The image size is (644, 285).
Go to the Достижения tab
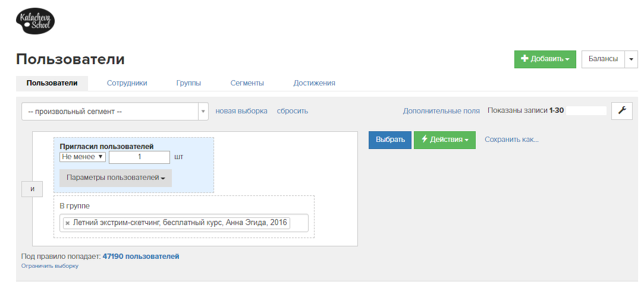tap(314, 83)
